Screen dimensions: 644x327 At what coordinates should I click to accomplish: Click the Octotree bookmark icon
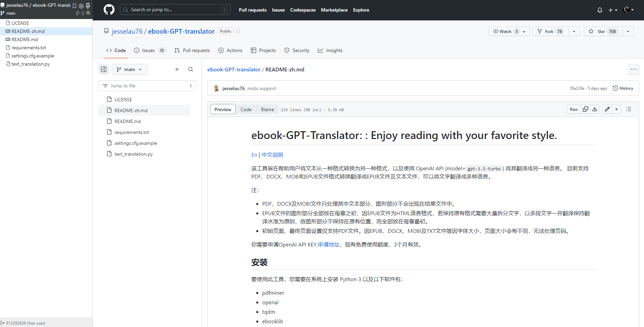tap(74, 6)
